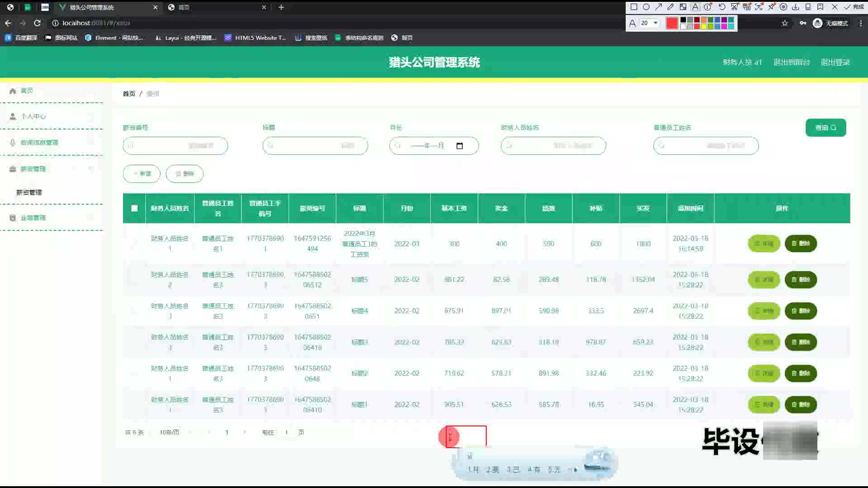The width and height of the screenshot is (868, 488).
Task: Click the pin screenshot icon
Action: 771,7
